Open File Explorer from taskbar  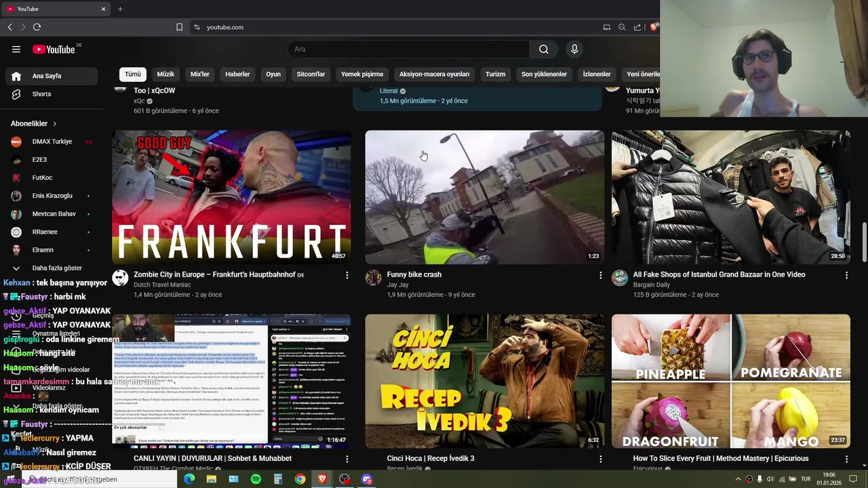coord(212,479)
